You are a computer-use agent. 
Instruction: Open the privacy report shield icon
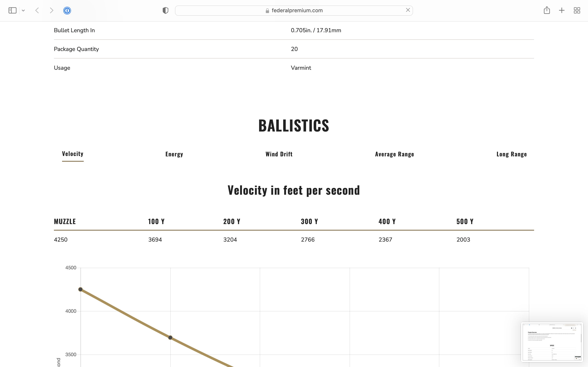coord(165,10)
